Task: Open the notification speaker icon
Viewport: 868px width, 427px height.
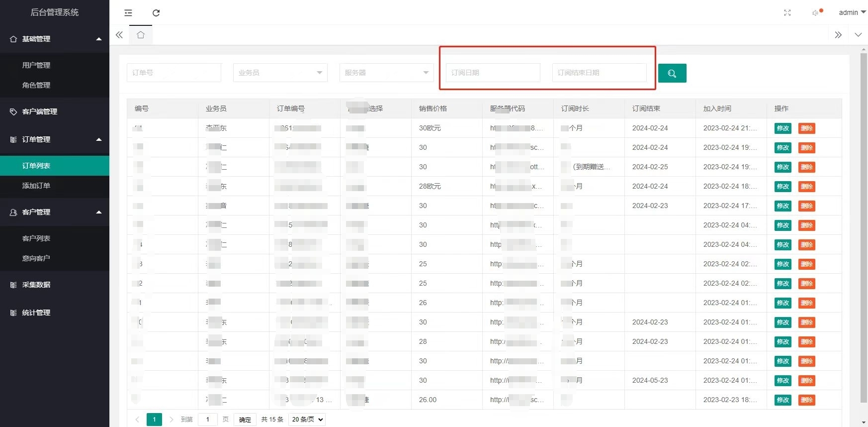Action: (x=816, y=13)
